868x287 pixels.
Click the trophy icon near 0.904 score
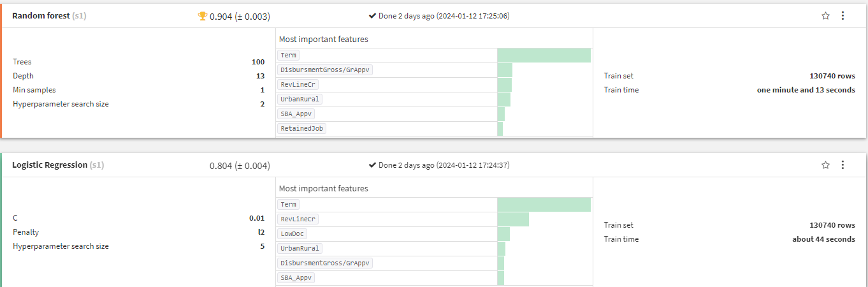(203, 17)
